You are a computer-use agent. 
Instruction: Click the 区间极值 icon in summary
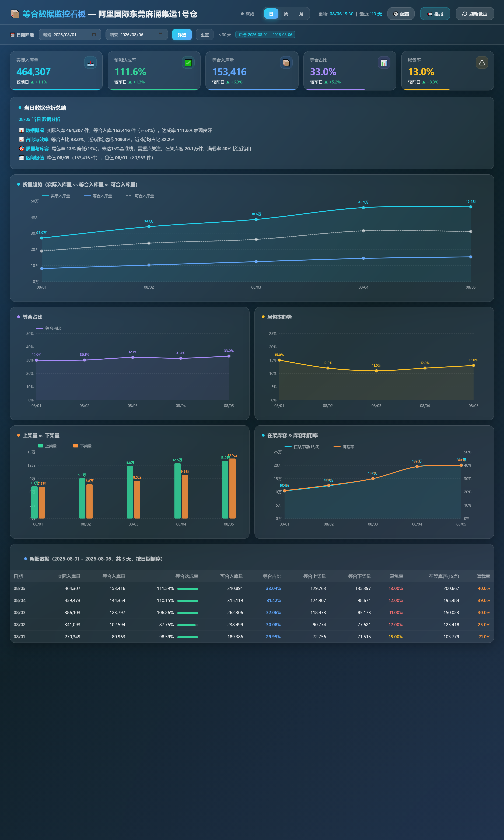pos(21,158)
